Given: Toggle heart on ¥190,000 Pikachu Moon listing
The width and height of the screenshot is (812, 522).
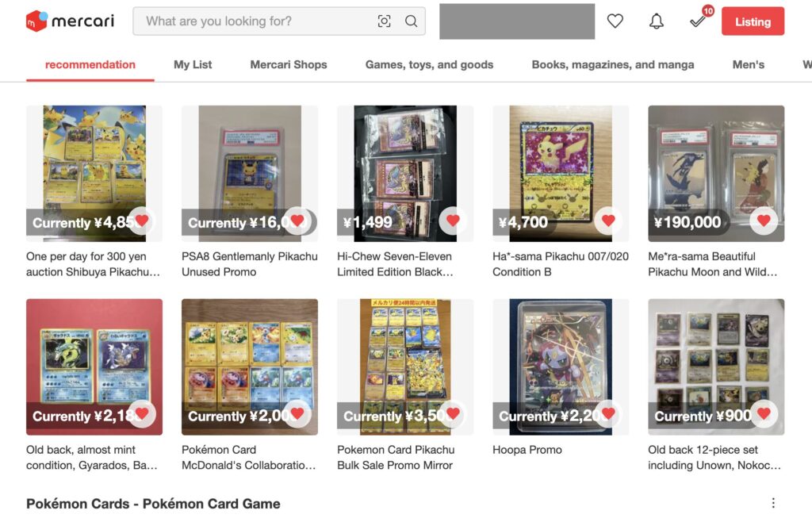Looking at the screenshot, I should pos(764,221).
